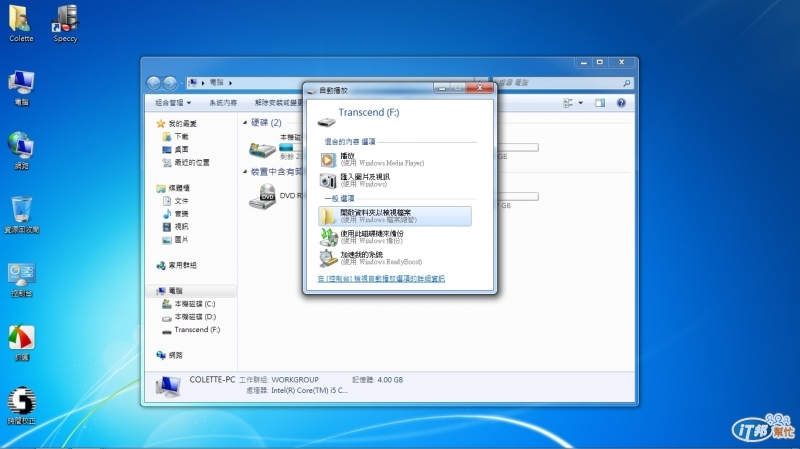800x449 pixels.
Task: Choose 播放 with Windows Media Player
Action: point(395,160)
